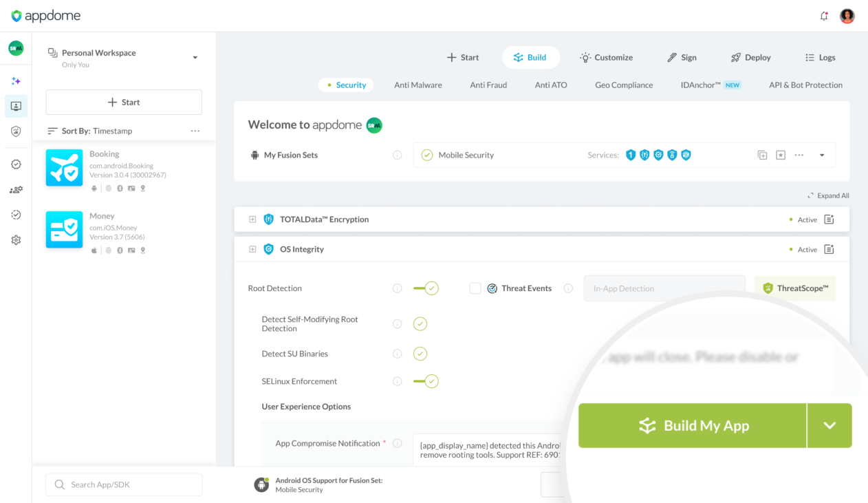Click info icon next to Root Detection

click(397, 288)
